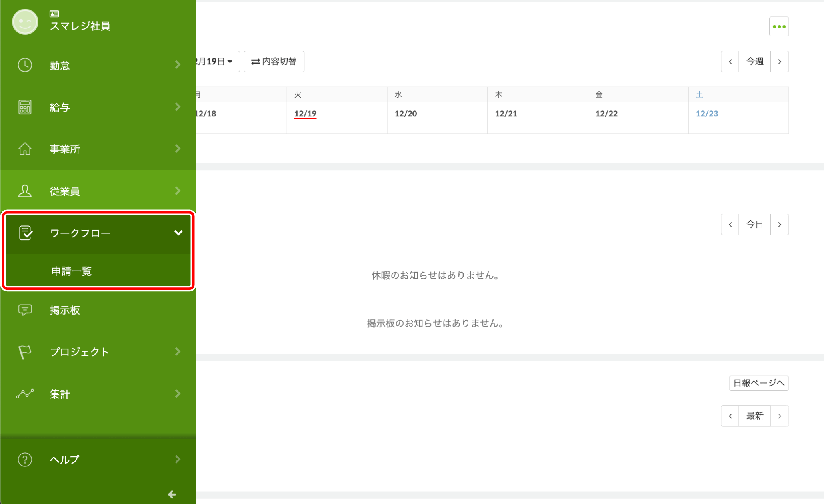Click the flag icon for プロジェクト
824x504 pixels.
point(25,352)
